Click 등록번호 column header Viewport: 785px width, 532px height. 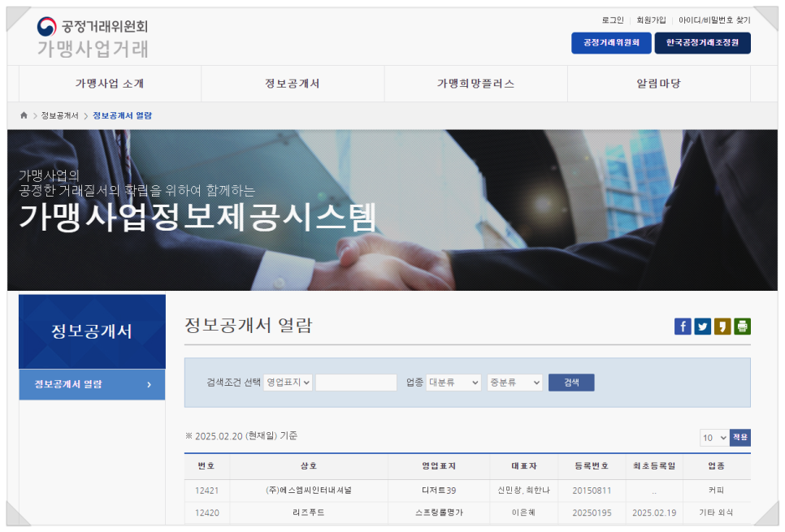pyautogui.click(x=592, y=466)
